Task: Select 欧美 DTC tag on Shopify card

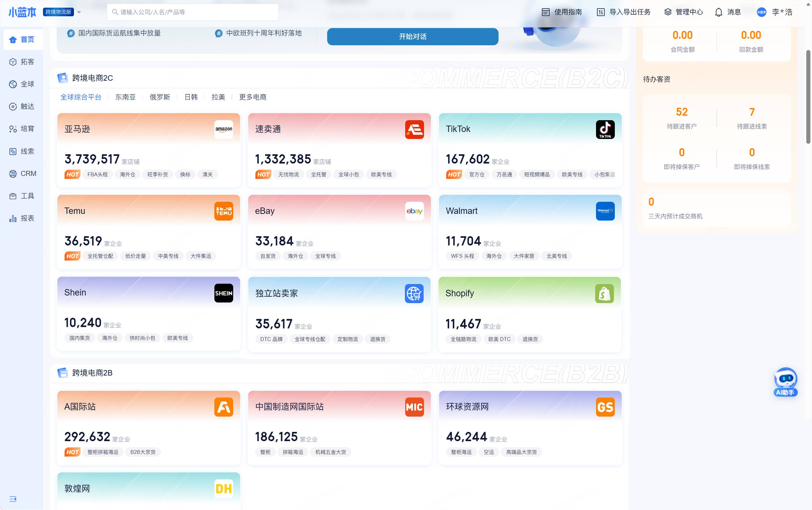Action: [499, 339]
